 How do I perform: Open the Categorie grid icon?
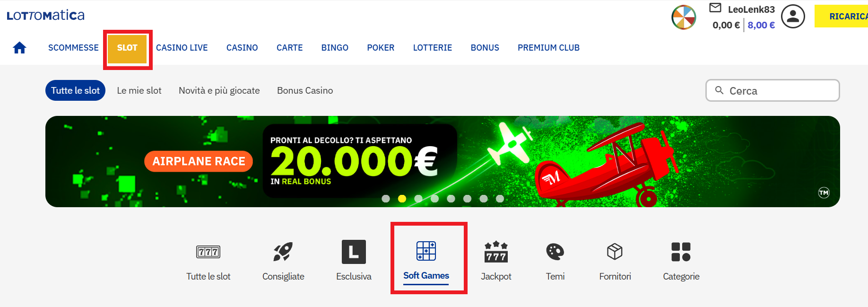point(681,252)
